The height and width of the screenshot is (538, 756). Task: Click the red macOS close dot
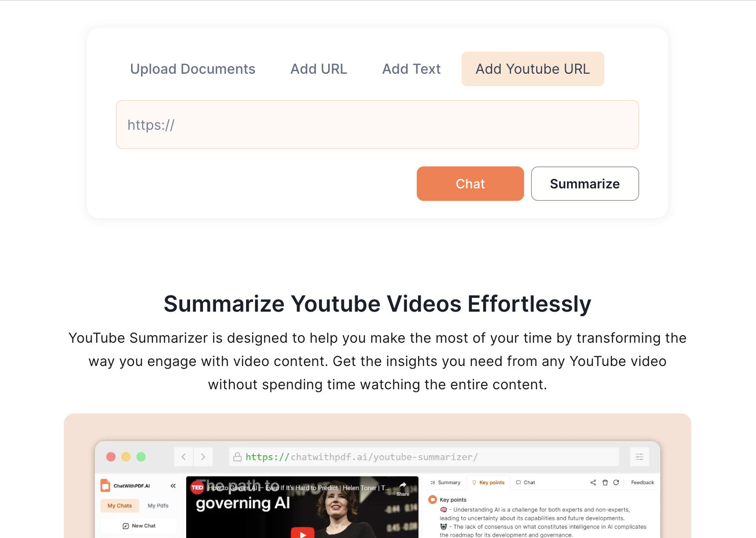(x=111, y=457)
